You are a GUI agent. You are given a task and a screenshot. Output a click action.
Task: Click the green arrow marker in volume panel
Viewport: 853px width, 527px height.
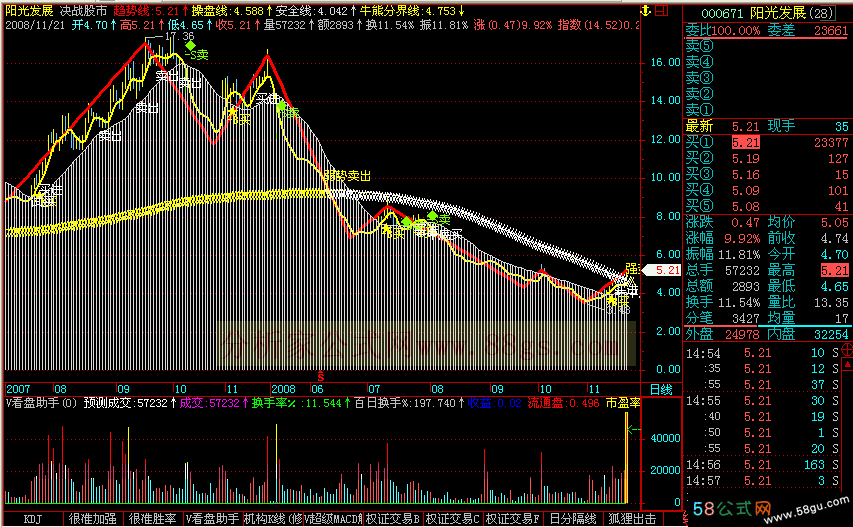(634, 430)
